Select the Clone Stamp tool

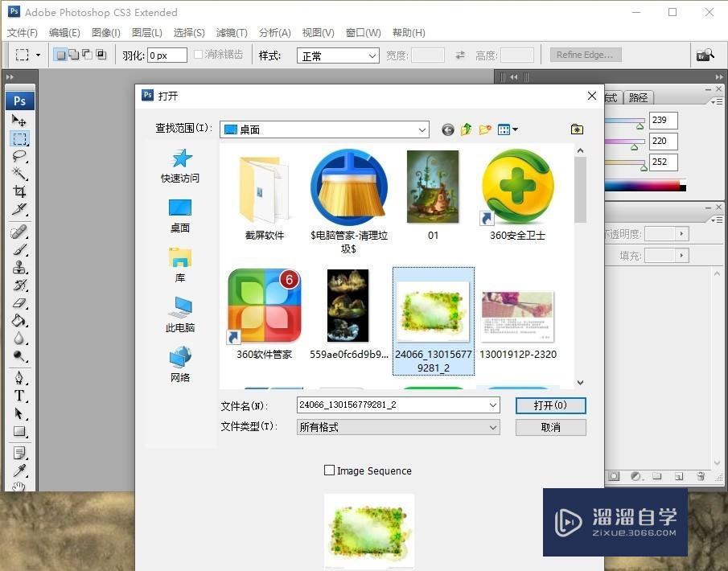point(18,267)
